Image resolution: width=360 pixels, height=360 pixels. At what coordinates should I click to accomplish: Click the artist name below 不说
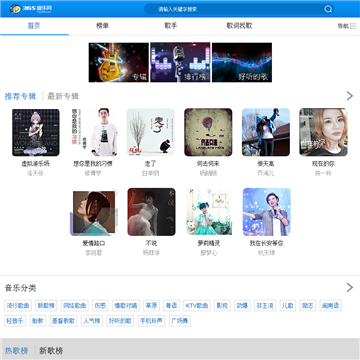(151, 253)
